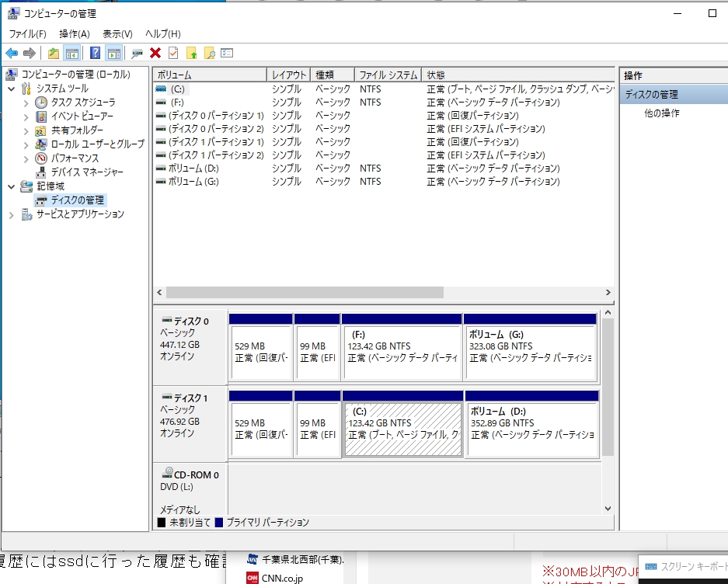
Task: Click scroll right arrow of volume list
Action: pos(608,293)
